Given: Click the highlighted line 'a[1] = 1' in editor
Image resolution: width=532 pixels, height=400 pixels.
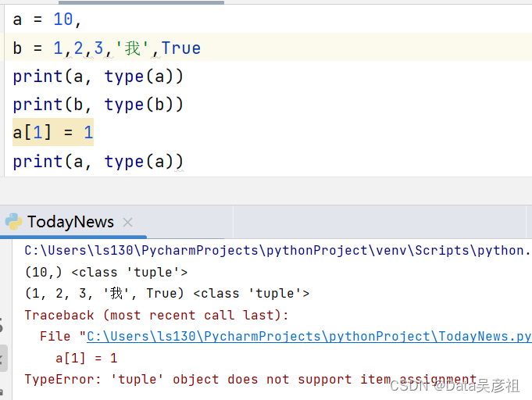Looking at the screenshot, I should (53, 132).
